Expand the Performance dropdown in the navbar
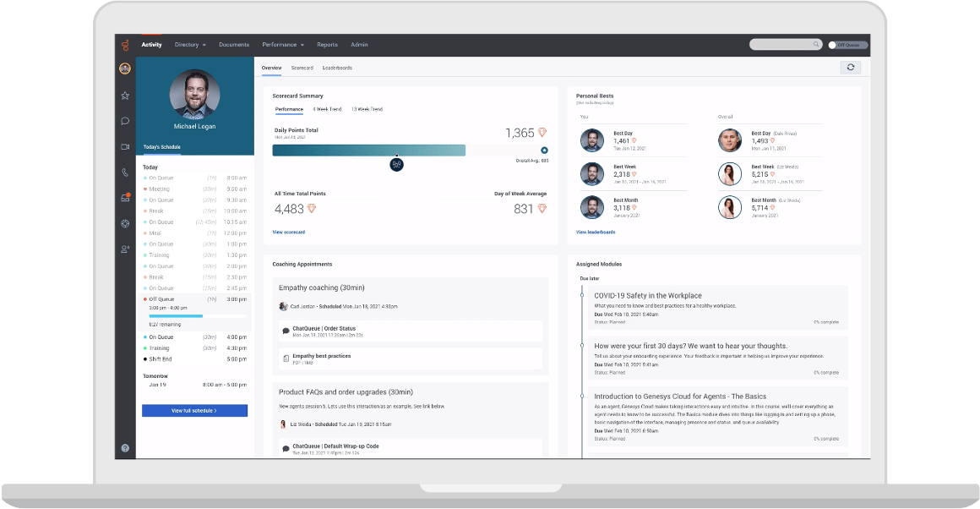The image size is (980, 509). pos(283,44)
